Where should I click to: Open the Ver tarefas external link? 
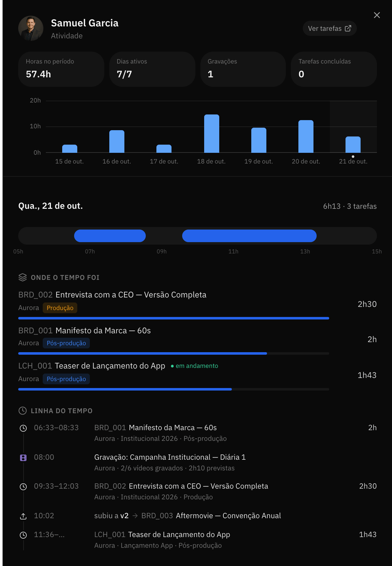click(329, 28)
